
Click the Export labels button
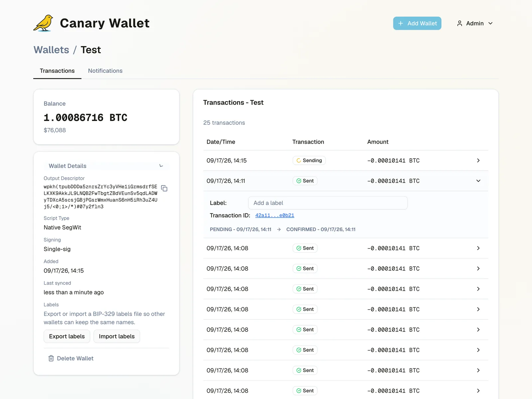point(67,336)
